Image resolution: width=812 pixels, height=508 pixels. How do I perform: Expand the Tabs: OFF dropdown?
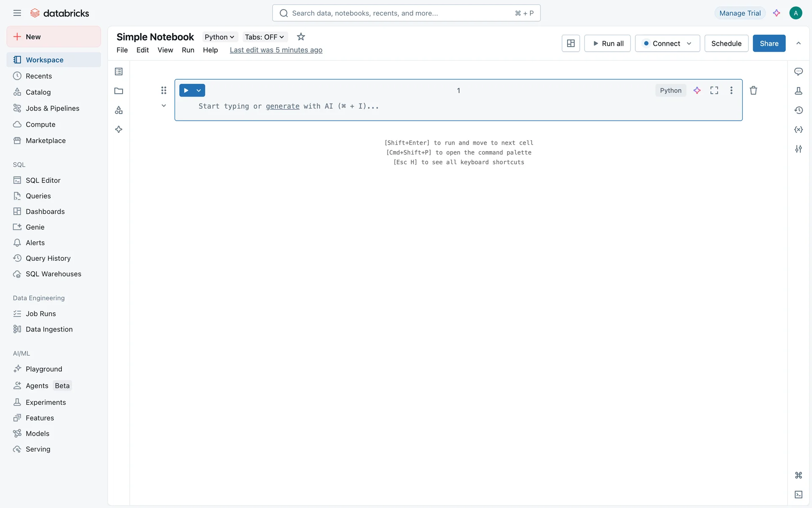point(264,37)
